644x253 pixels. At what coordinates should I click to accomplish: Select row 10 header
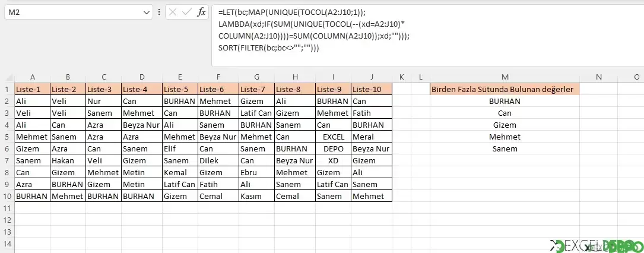tap(7, 197)
